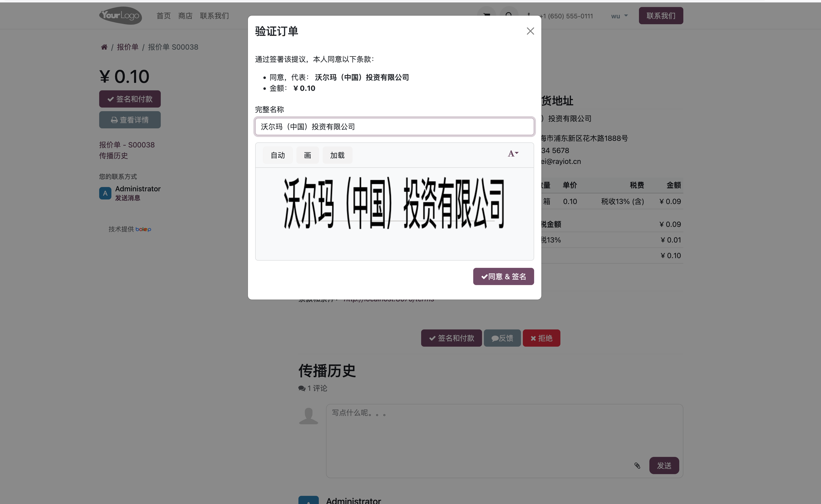Click the 税收13% (含) table cell

pyautogui.click(x=622, y=201)
